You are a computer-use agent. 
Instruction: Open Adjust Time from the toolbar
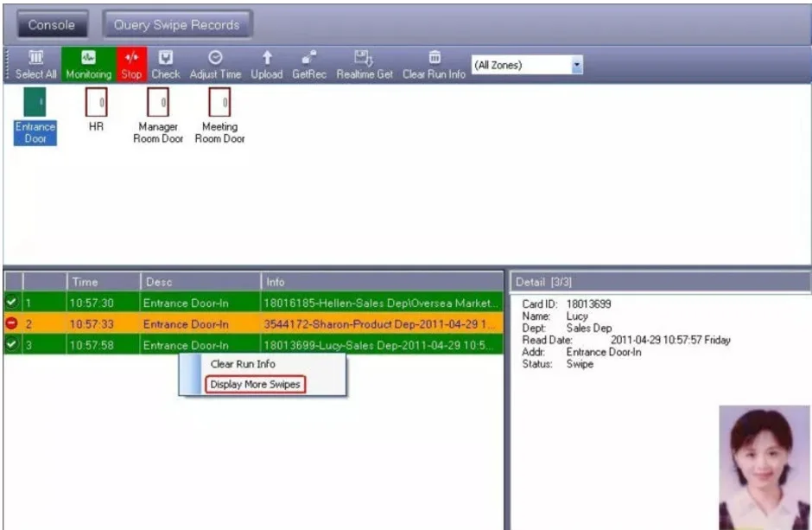pyautogui.click(x=215, y=65)
